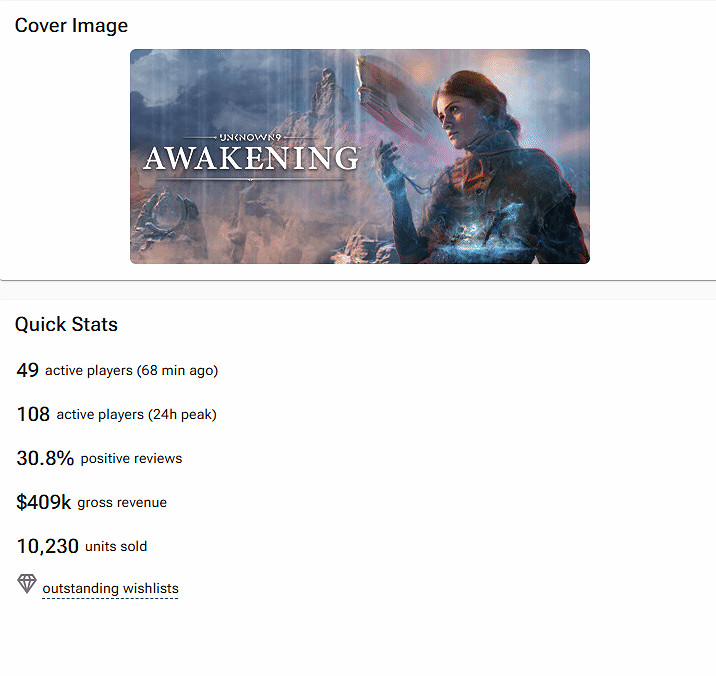Click the diamond premium icon beside wishlists
This screenshot has width=716, height=676.
(x=26, y=584)
